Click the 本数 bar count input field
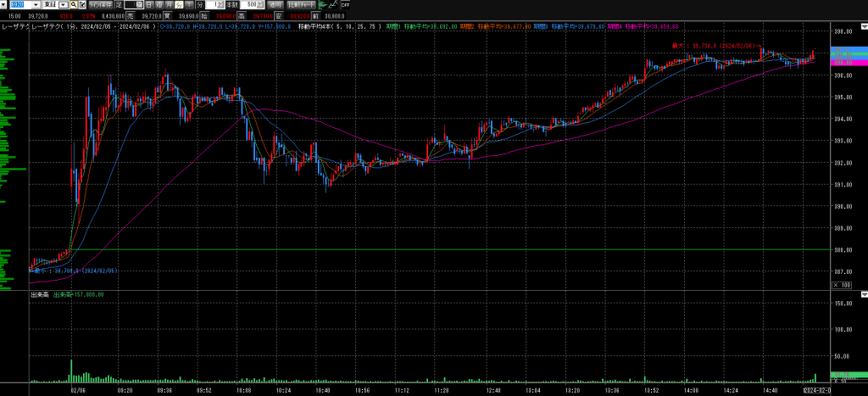Image resolution: width=868 pixels, height=396 pixels. click(x=250, y=5)
